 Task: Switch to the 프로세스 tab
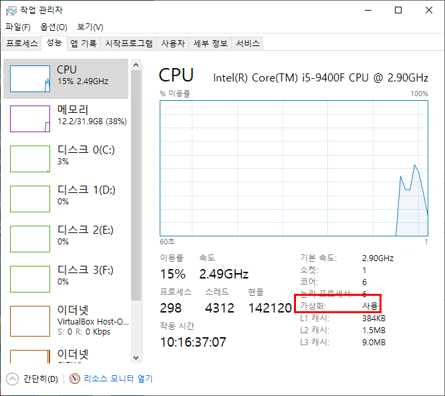pyautogui.click(x=22, y=43)
